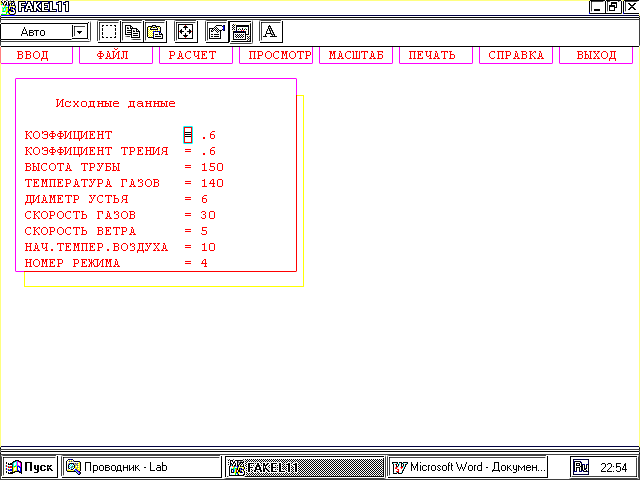Click the Paste clipboard toolbar icon
This screenshot has height=480, width=640.
coord(155,32)
